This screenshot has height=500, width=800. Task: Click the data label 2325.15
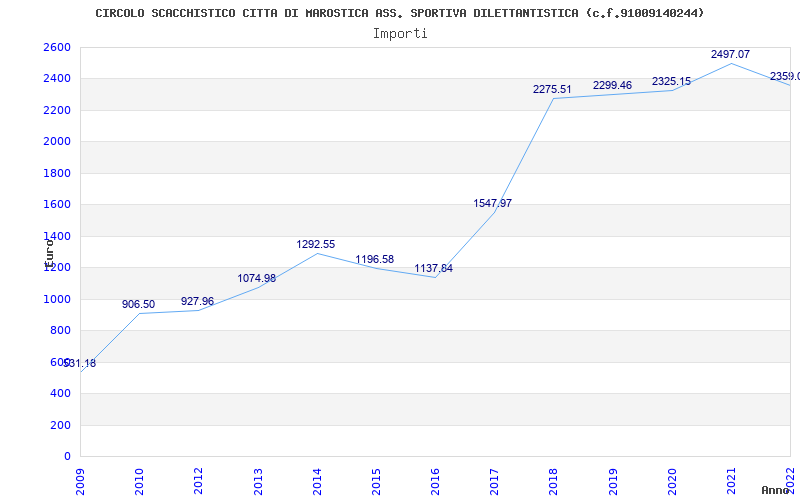[x=671, y=81]
